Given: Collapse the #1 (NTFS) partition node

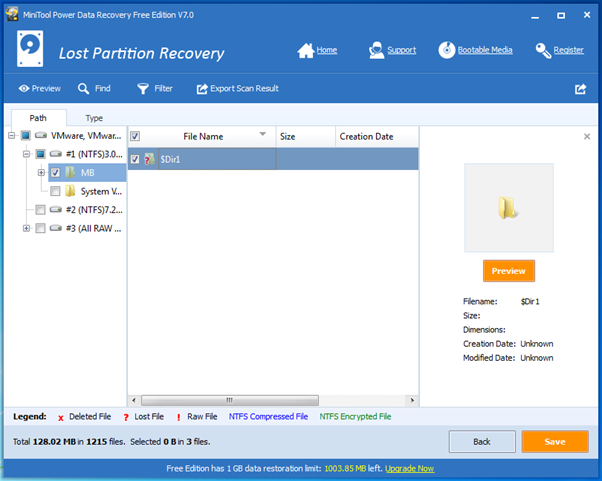Looking at the screenshot, I should pos(26,154).
